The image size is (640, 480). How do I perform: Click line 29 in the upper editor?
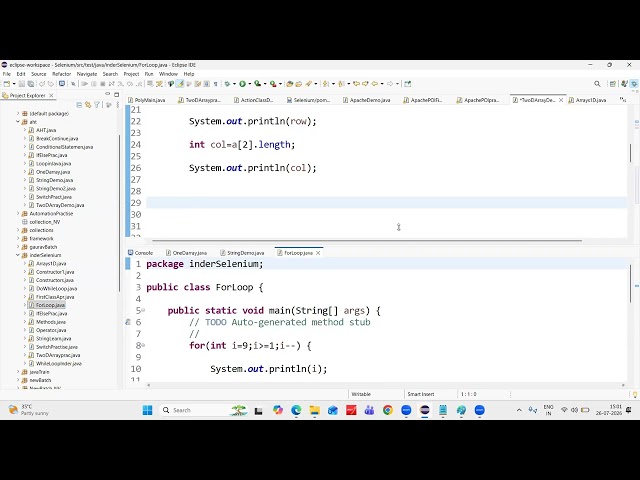(387, 203)
